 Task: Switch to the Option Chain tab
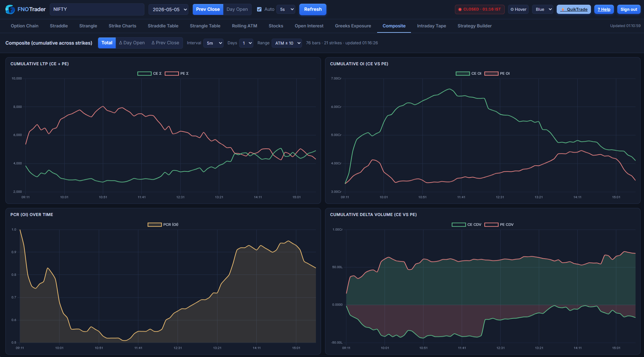tap(25, 26)
